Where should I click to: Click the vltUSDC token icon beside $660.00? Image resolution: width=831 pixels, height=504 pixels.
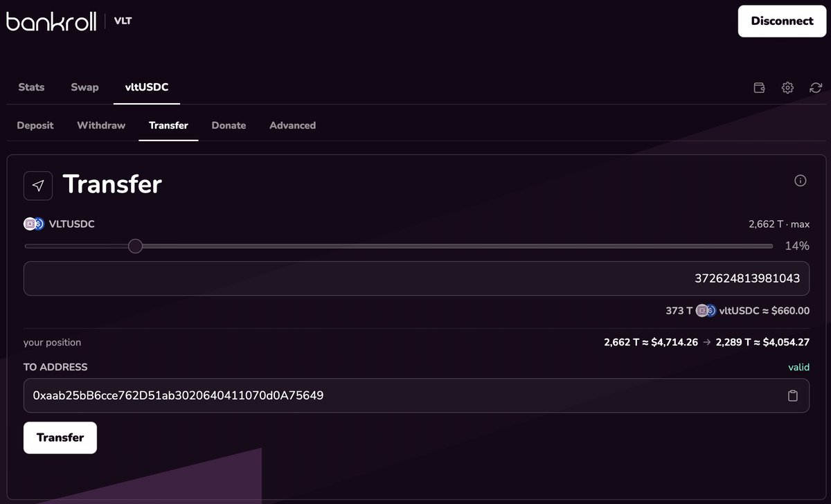(x=706, y=311)
